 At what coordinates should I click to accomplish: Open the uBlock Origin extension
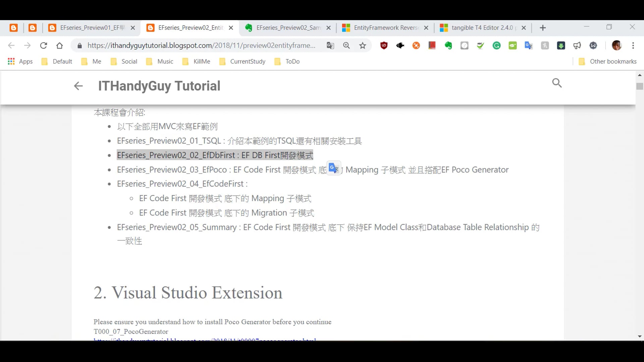pos(384,45)
